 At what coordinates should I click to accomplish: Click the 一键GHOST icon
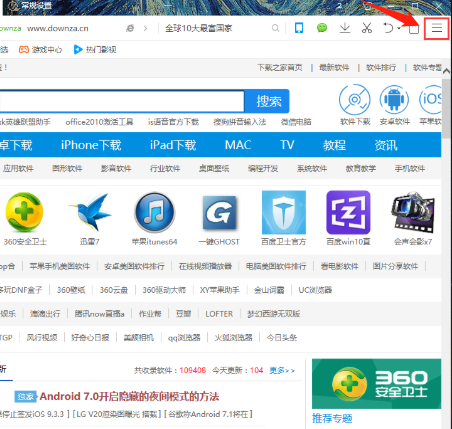pos(219,213)
